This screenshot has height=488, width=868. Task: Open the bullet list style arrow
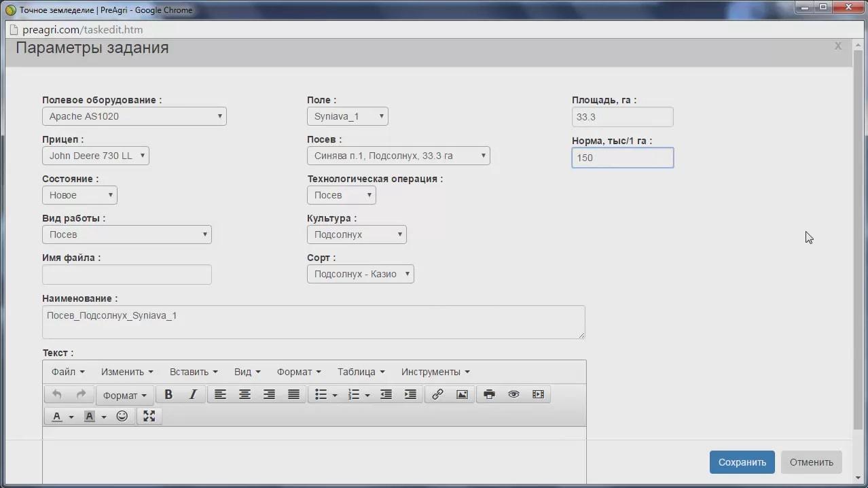tap(335, 396)
